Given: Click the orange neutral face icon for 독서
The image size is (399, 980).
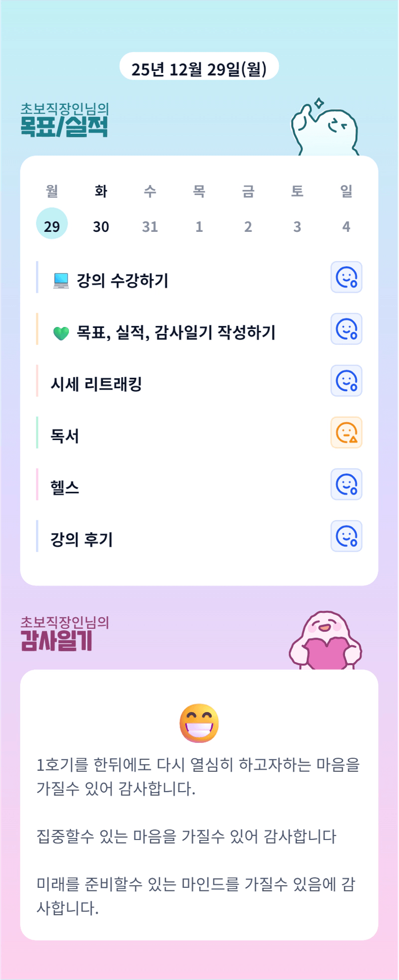Looking at the screenshot, I should pyautogui.click(x=346, y=432).
